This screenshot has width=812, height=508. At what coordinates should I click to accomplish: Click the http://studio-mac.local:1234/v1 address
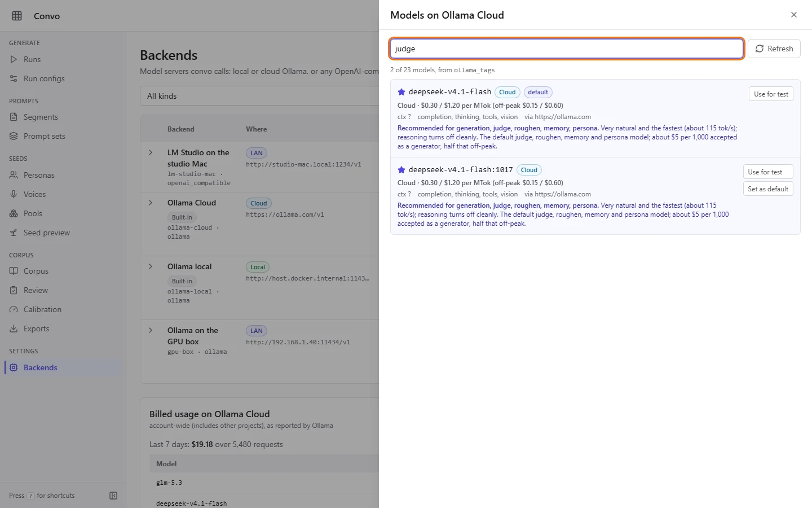point(303,164)
